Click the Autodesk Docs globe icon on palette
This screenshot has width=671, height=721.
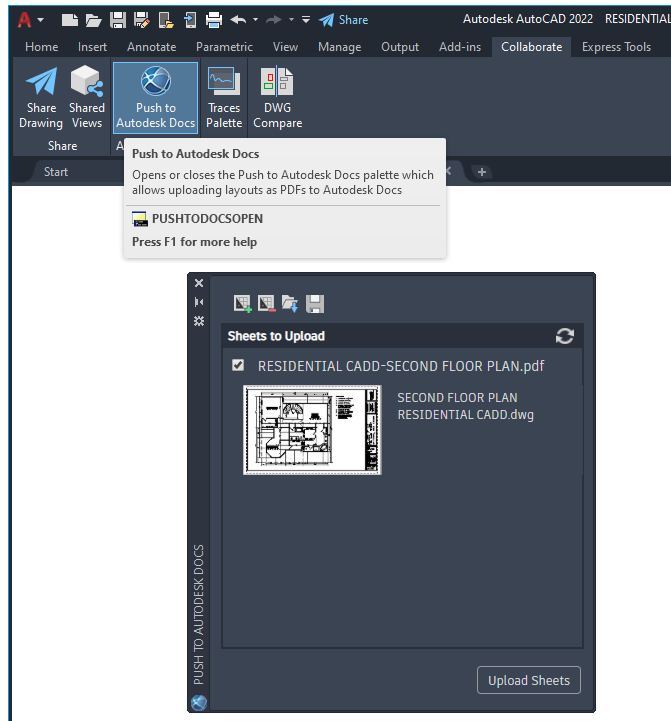pyautogui.click(x=199, y=703)
